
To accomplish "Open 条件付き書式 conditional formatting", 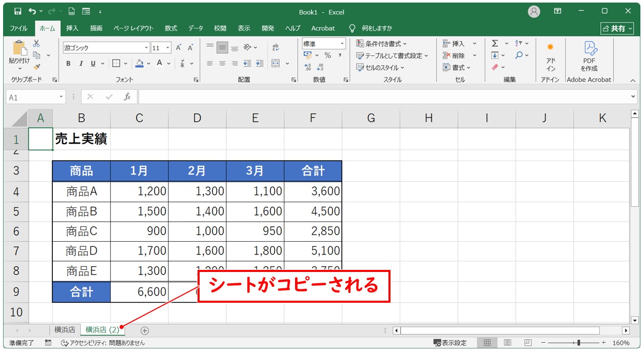I will [382, 44].
